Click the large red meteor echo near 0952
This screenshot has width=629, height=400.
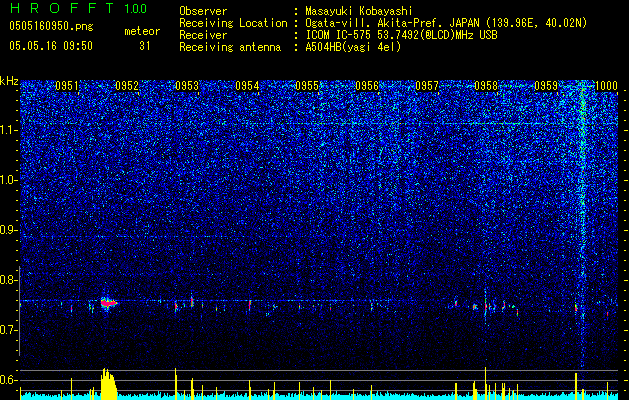[108, 303]
